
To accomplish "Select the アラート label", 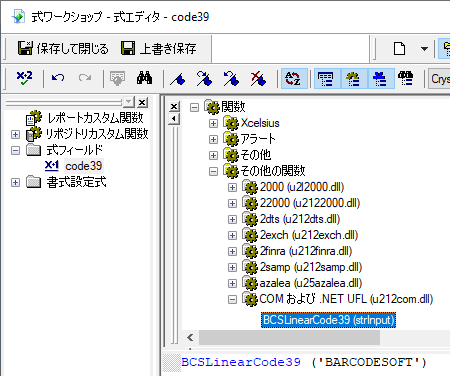I will point(258,139).
